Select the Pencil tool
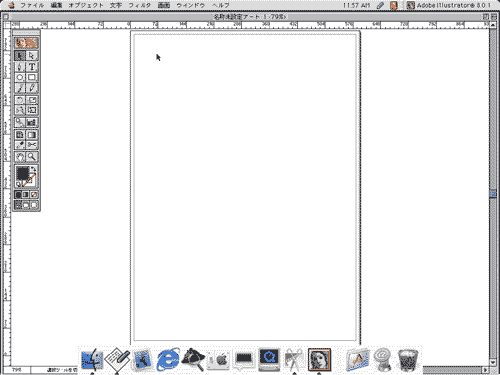Screen dimensions: 500x375 [x=32, y=88]
